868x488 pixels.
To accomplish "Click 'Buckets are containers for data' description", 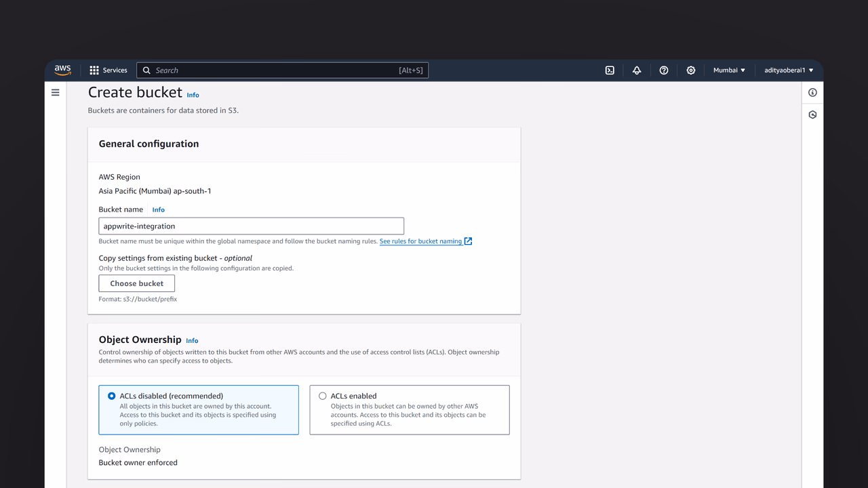I will pos(163,110).
